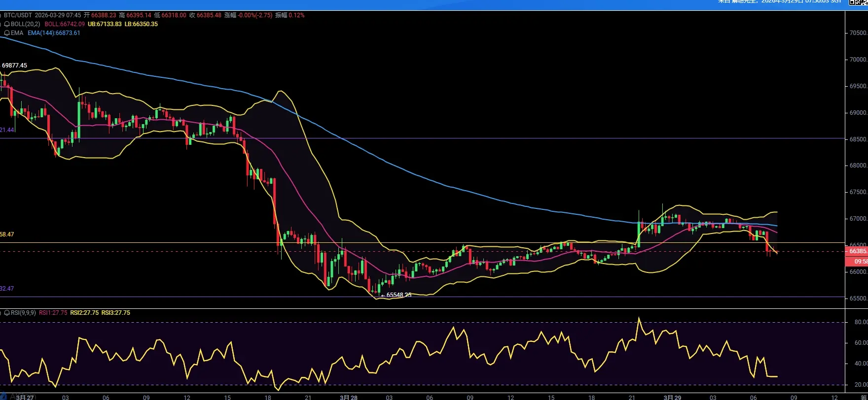
Task: Click the red current price tag 66385
Action: click(857, 251)
